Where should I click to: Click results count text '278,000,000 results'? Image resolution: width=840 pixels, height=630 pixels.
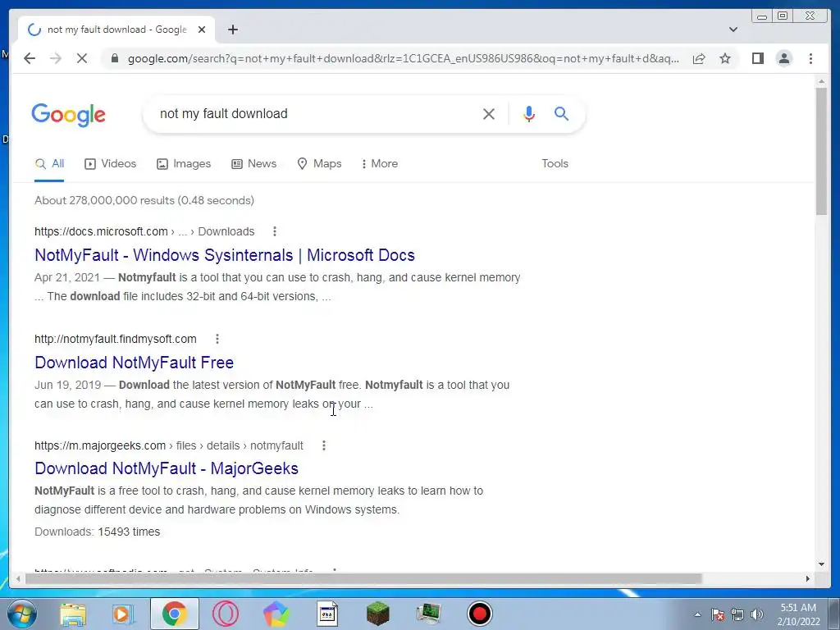[121, 200]
